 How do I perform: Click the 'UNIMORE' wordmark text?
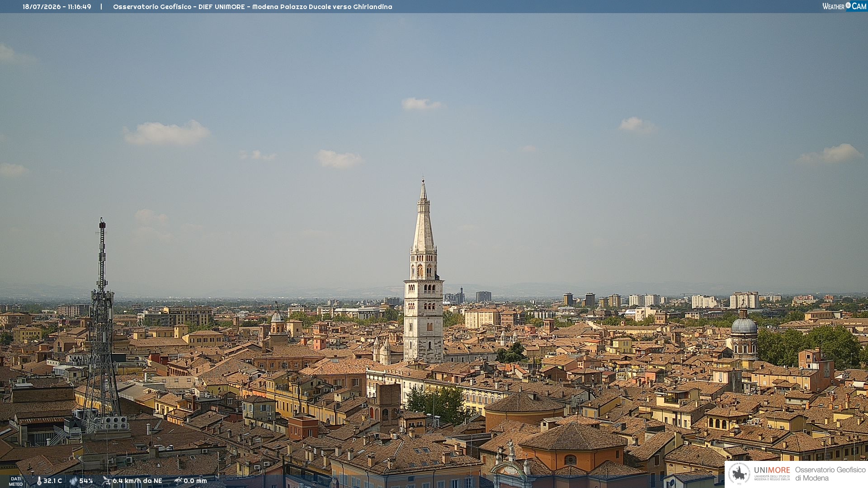[772, 470]
